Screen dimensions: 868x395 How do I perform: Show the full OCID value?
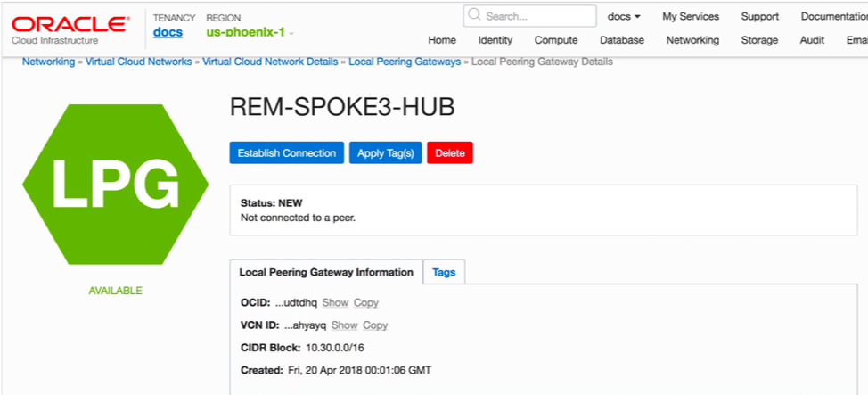[x=335, y=303]
